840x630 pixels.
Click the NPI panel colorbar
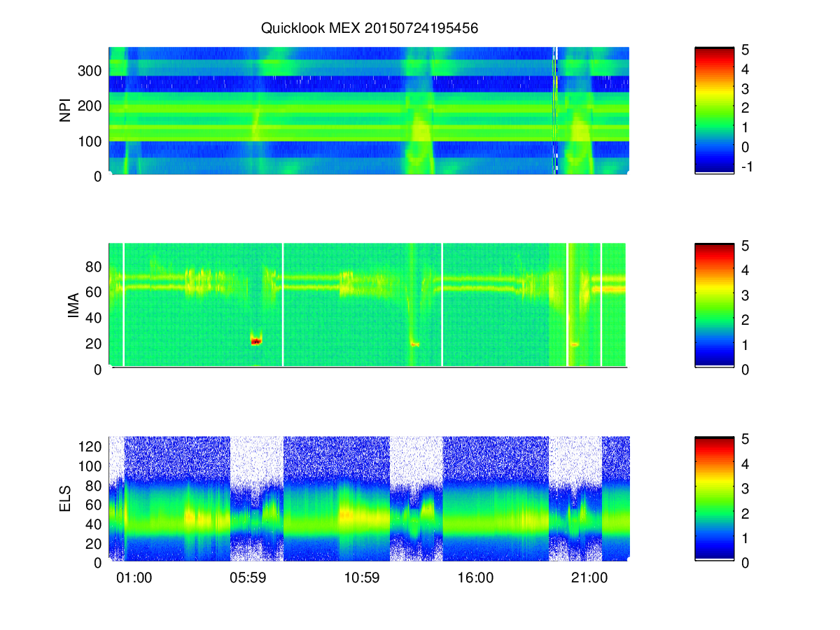[714, 110]
